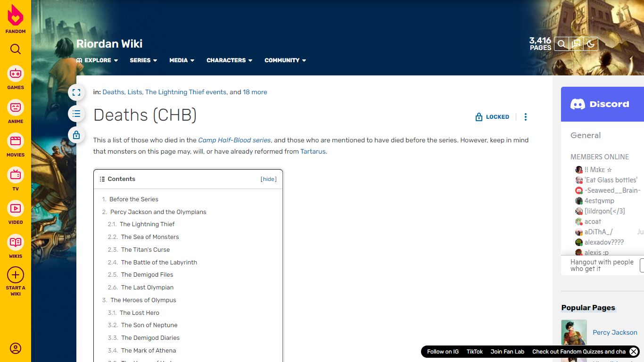This screenshot has width=644, height=362.
Task: Jump to The Lightning Thief section
Action: pos(147,224)
